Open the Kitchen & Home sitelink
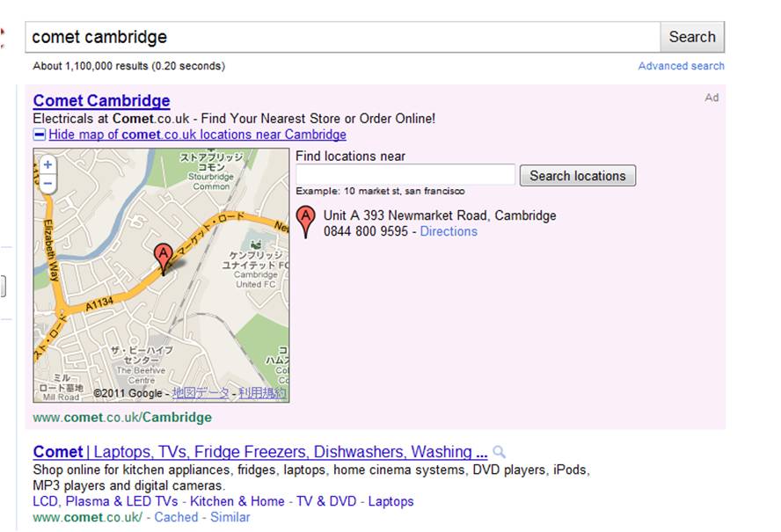Viewport: 781px width, 532px height. pos(237,501)
